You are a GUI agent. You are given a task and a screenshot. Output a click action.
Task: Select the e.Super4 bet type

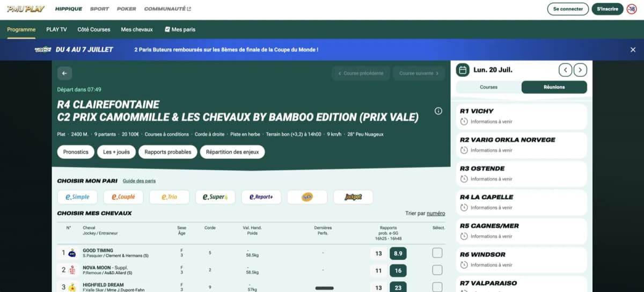click(215, 197)
